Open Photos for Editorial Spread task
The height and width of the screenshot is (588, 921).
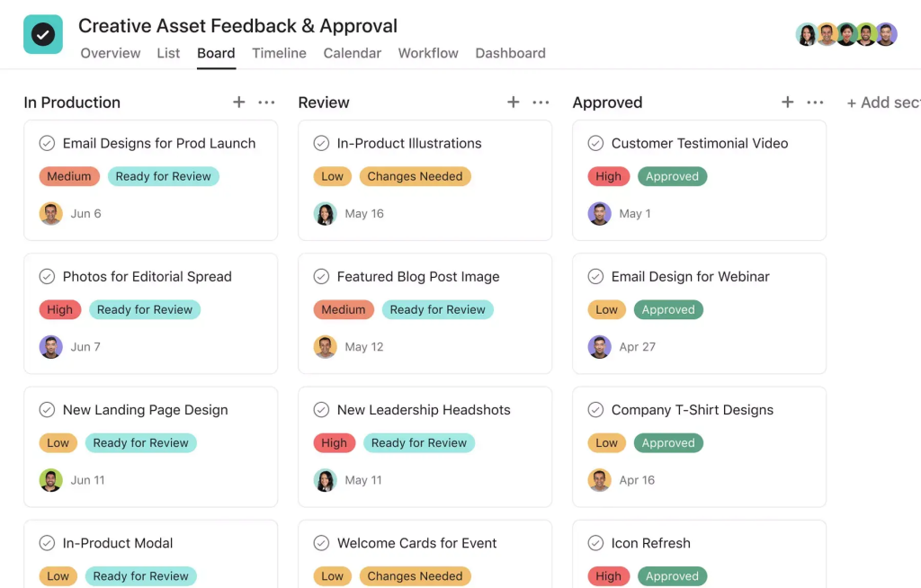148,277
